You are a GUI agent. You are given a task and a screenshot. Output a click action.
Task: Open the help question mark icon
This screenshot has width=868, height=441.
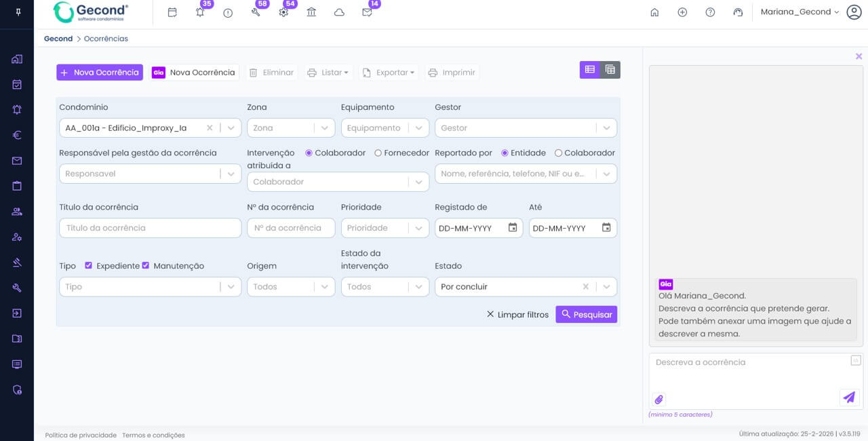point(710,12)
